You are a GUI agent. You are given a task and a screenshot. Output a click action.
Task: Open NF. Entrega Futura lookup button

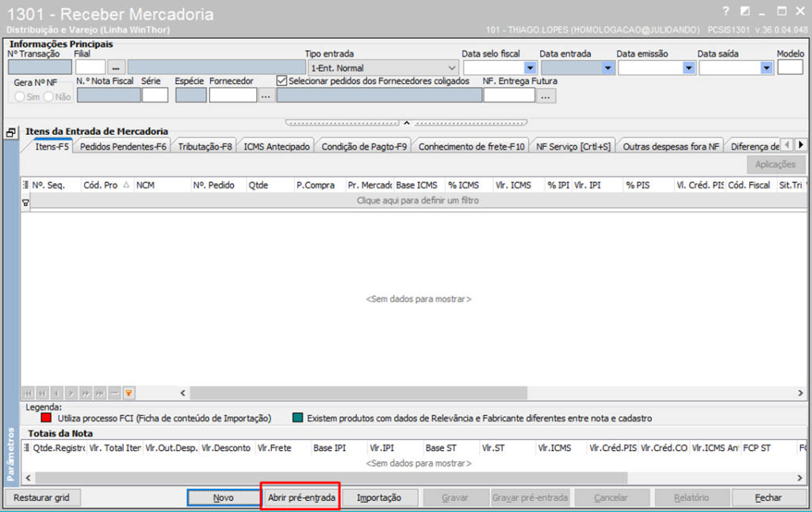[546, 96]
